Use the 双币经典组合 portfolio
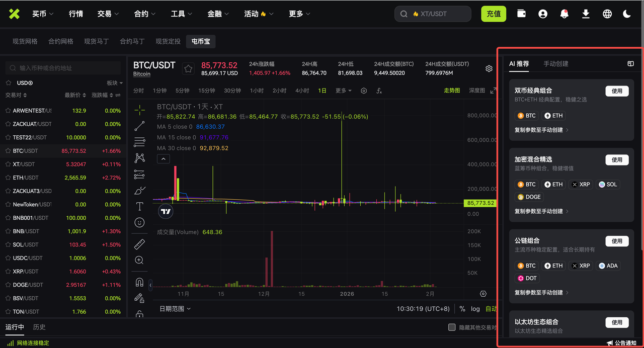 617,91
